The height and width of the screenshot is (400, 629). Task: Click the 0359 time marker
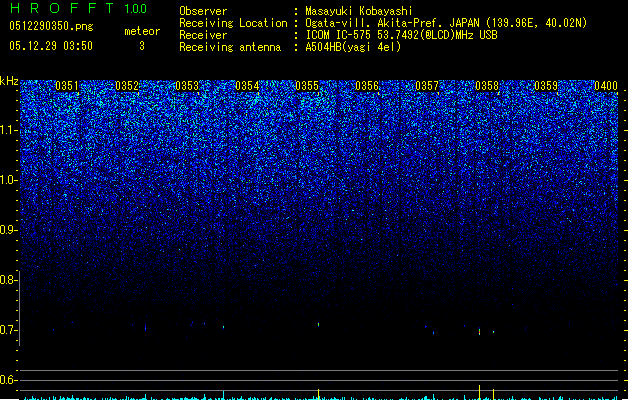(x=546, y=86)
